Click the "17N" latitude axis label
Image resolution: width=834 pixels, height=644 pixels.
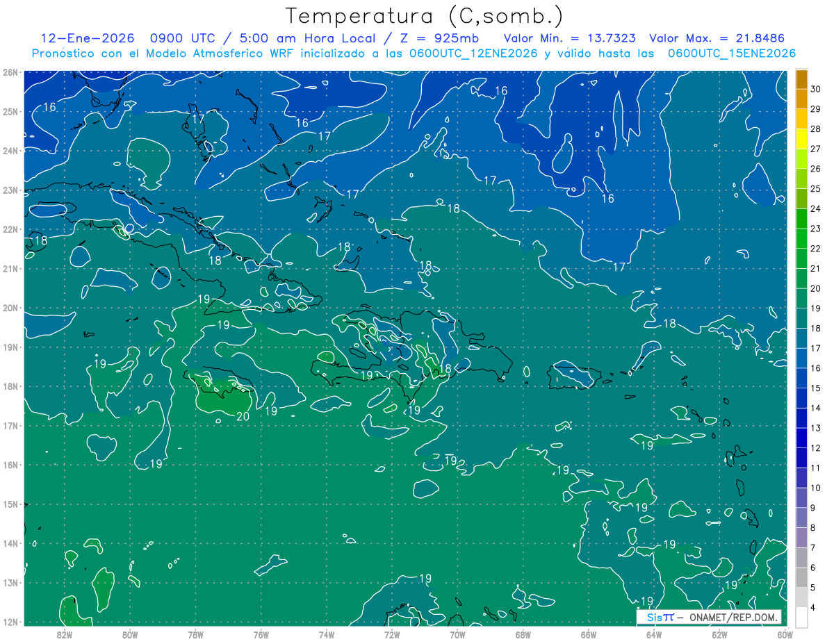pos(10,425)
